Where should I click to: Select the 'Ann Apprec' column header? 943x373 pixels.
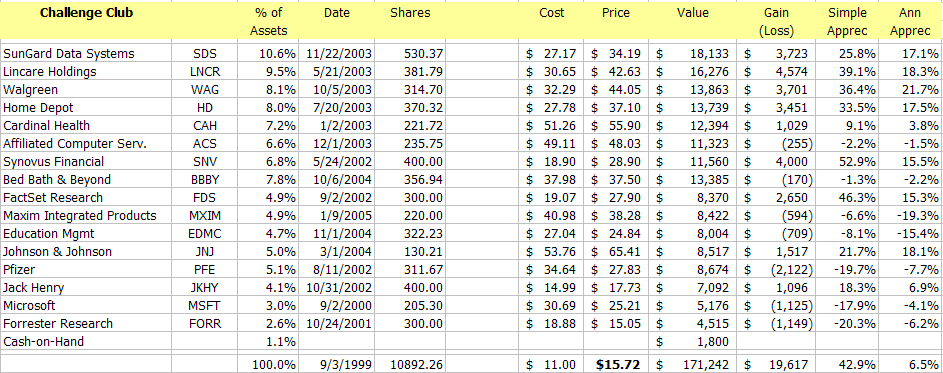911,21
